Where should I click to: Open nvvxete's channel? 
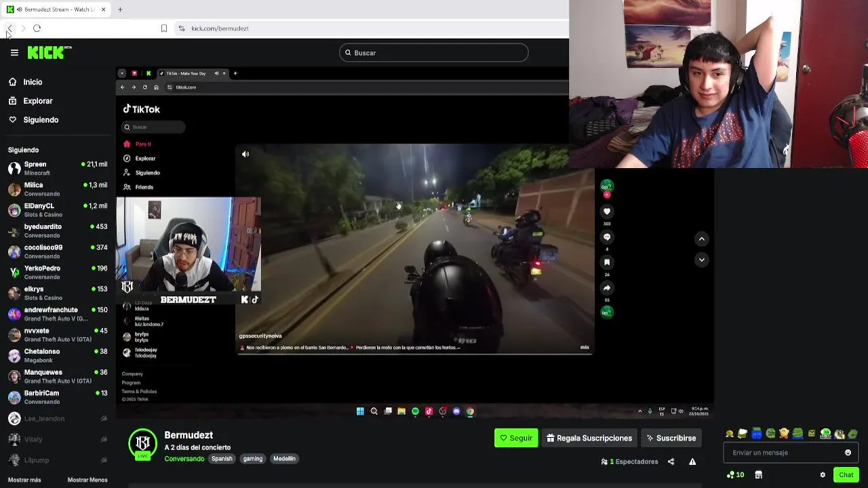[x=58, y=335]
